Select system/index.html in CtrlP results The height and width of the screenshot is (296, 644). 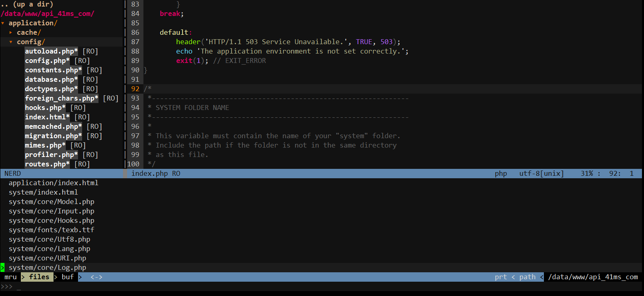click(43, 193)
